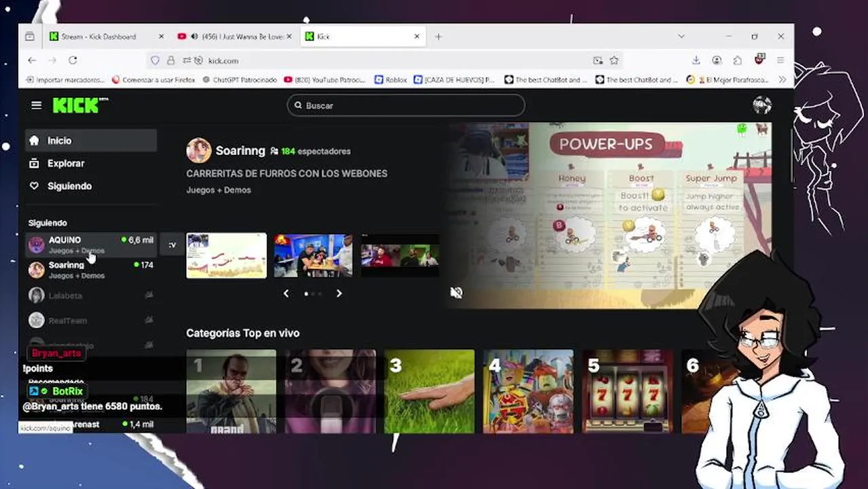
Task: Open category number 5 slots card
Action: (x=628, y=391)
